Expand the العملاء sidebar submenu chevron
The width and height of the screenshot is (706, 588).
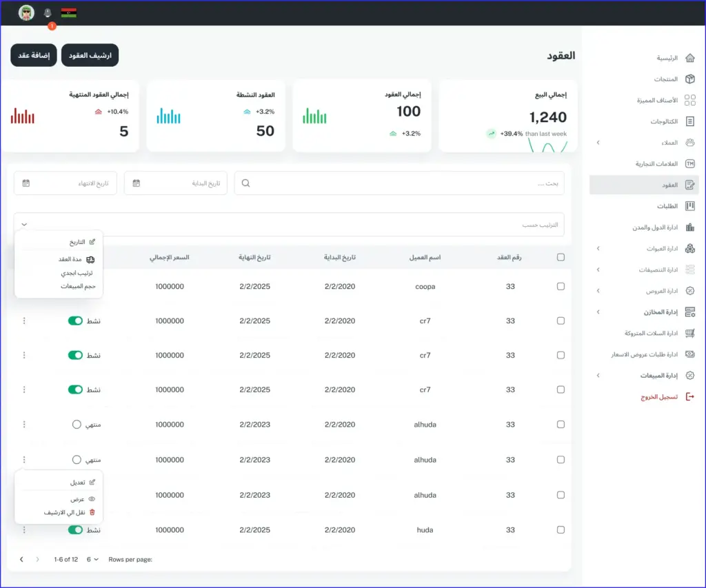(x=598, y=143)
